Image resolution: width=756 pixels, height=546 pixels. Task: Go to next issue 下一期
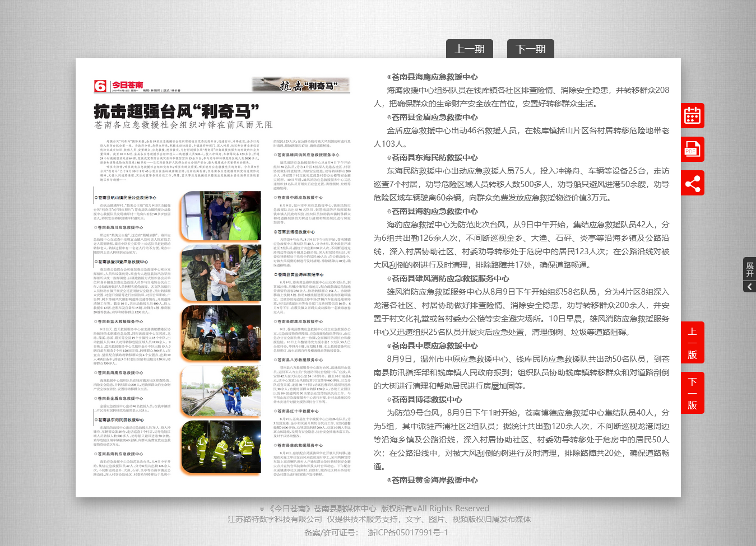pos(530,49)
